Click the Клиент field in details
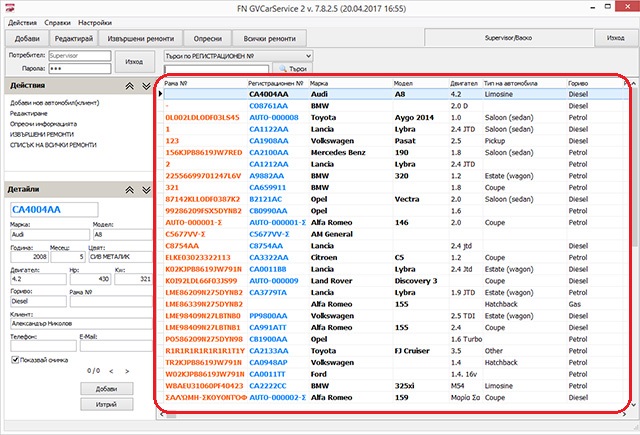 coord(81,324)
